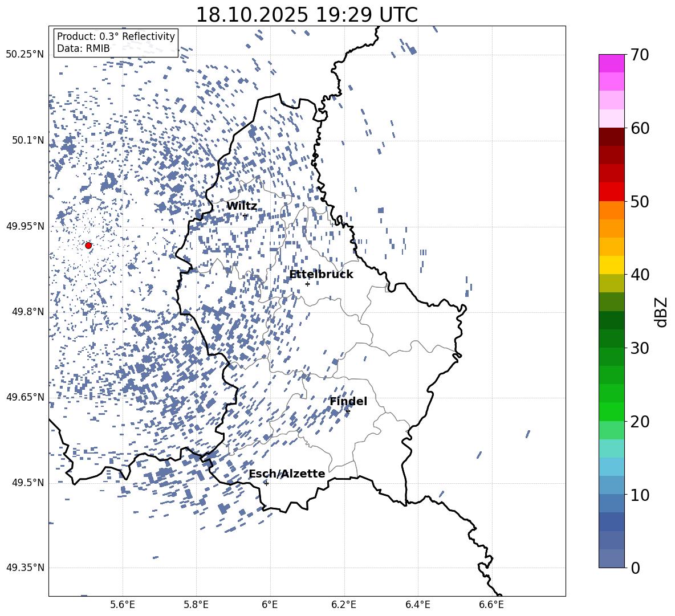Click the Findel station cross marker

(x=348, y=411)
